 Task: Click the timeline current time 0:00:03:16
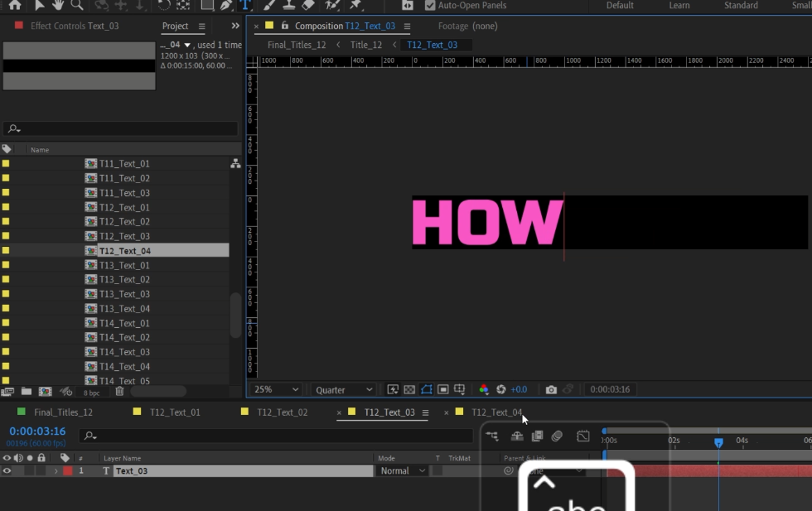(x=37, y=431)
